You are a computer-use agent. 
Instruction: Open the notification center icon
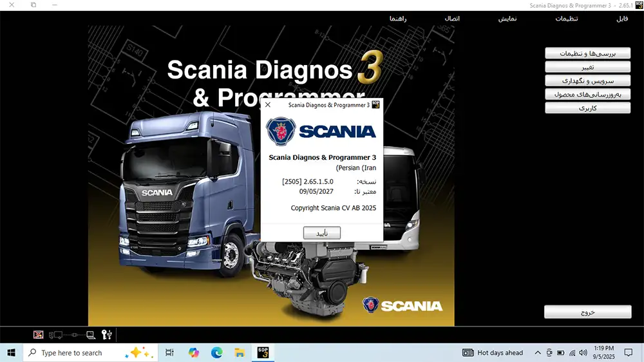(x=629, y=353)
